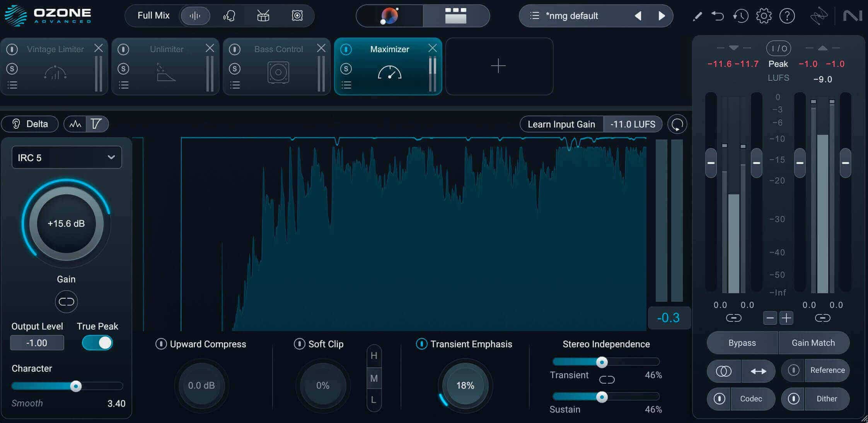Click Bypass button
Screen dimensions: 868x423
click(742, 343)
